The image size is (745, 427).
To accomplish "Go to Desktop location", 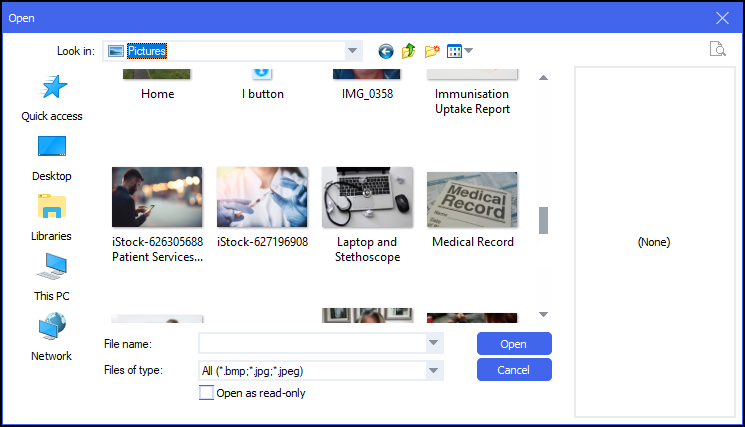I will pos(52,157).
